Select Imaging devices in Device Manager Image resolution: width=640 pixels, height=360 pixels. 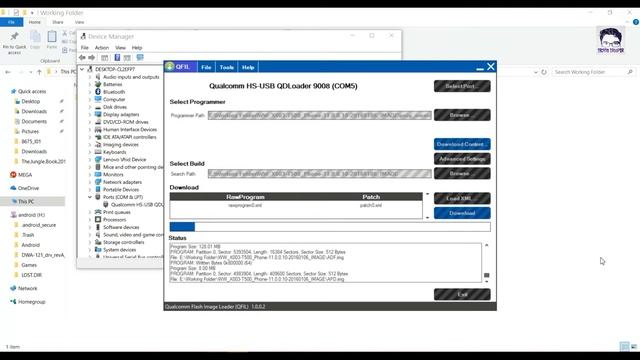coord(120,144)
